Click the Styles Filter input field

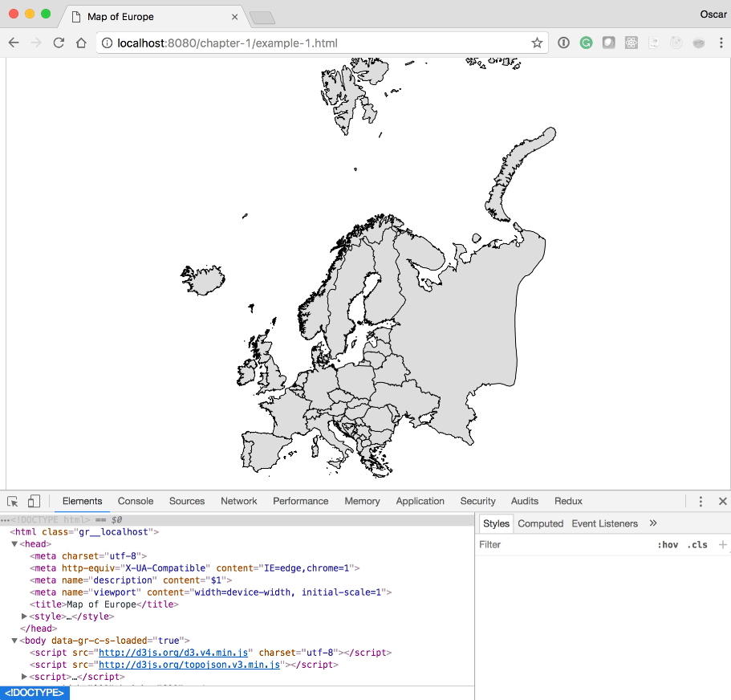point(562,545)
